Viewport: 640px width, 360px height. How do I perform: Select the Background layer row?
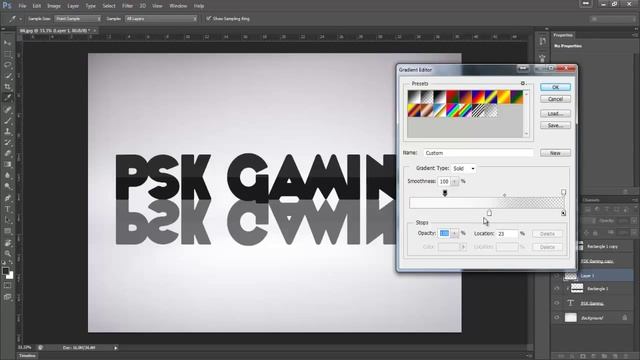point(593,318)
